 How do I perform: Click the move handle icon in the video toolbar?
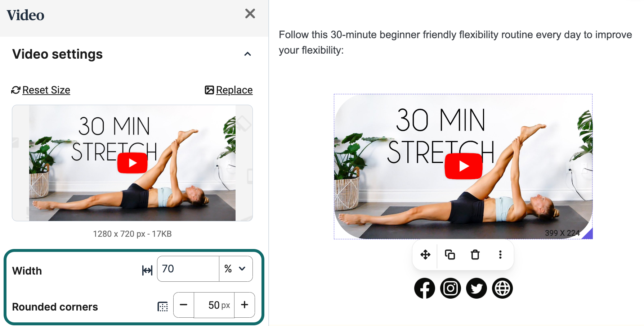tap(425, 255)
